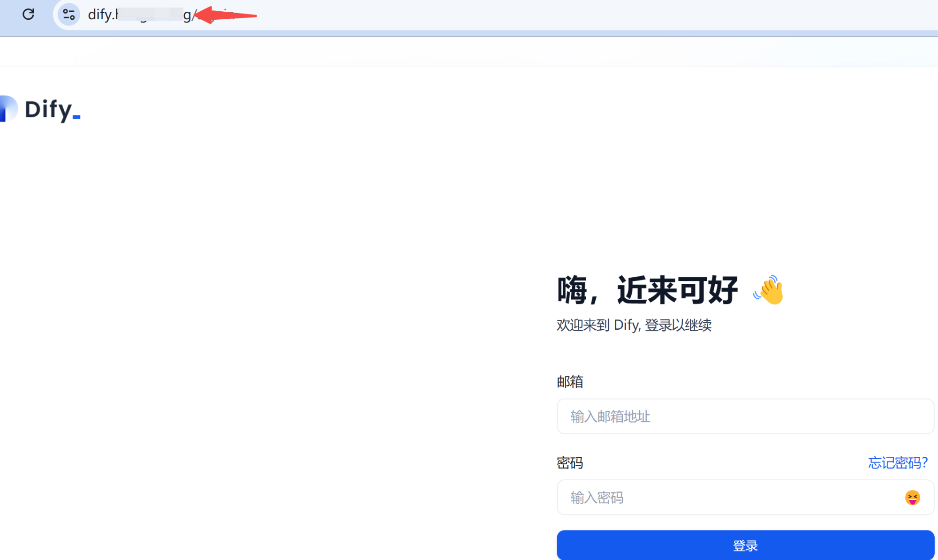Open the 忘记密码? forgot password link
This screenshot has width=938, height=560.
pos(898,463)
